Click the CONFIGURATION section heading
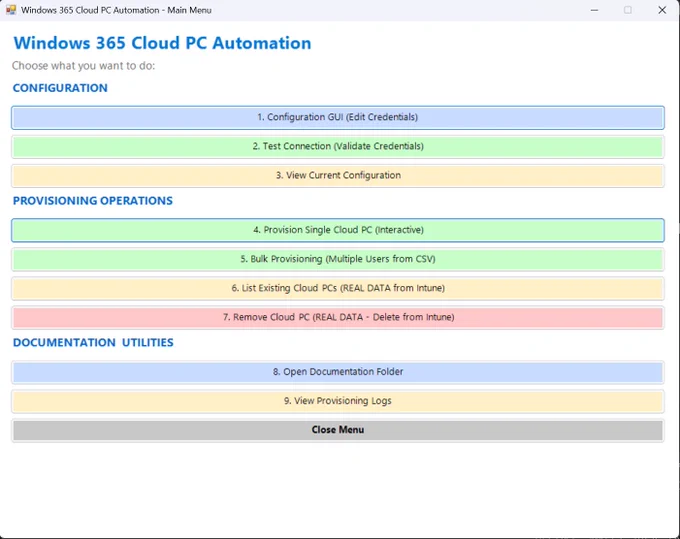The image size is (680, 539). pos(60,88)
